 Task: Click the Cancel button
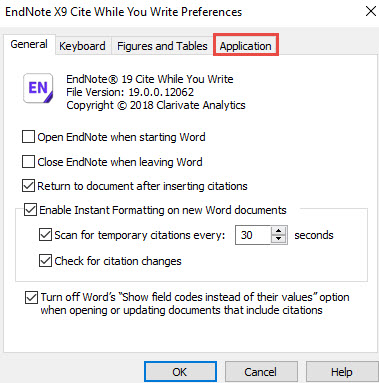tap(261, 372)
